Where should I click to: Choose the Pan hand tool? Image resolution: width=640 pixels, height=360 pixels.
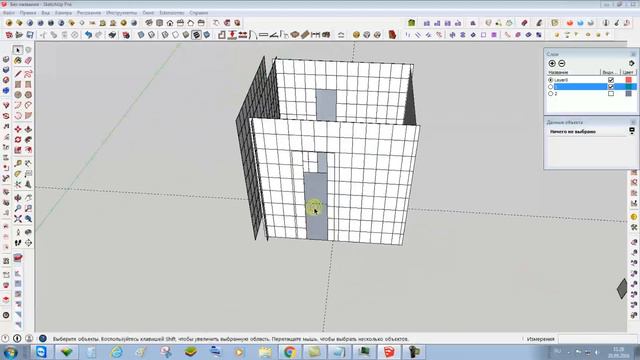coord(28,198)
